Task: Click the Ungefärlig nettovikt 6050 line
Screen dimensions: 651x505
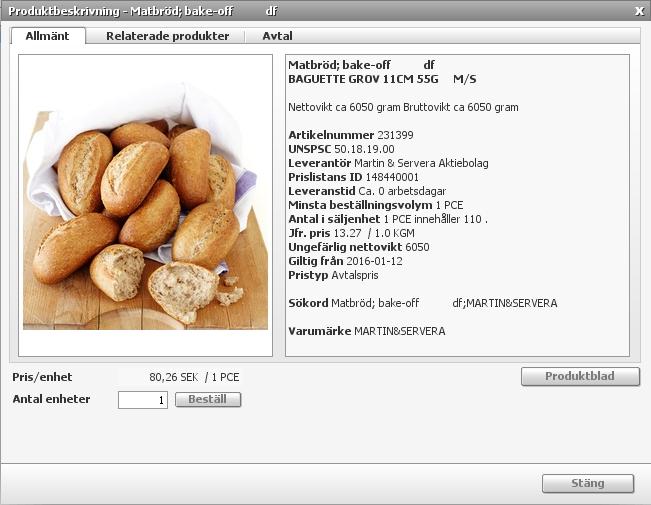Action: coord(359,248)
